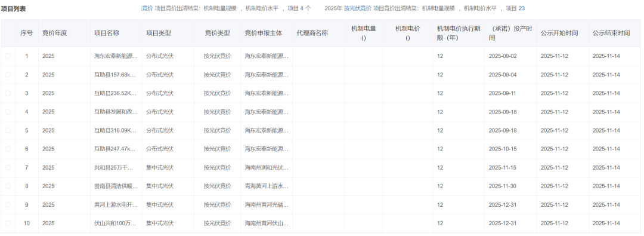Click the 公示结束时间 column header
Screen dimensions: 644x236
[611, 33]
